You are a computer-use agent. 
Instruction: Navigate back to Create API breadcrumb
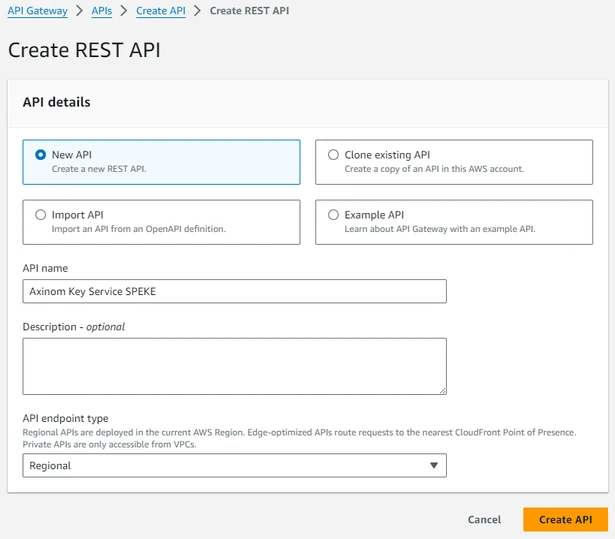click(161, 11)
